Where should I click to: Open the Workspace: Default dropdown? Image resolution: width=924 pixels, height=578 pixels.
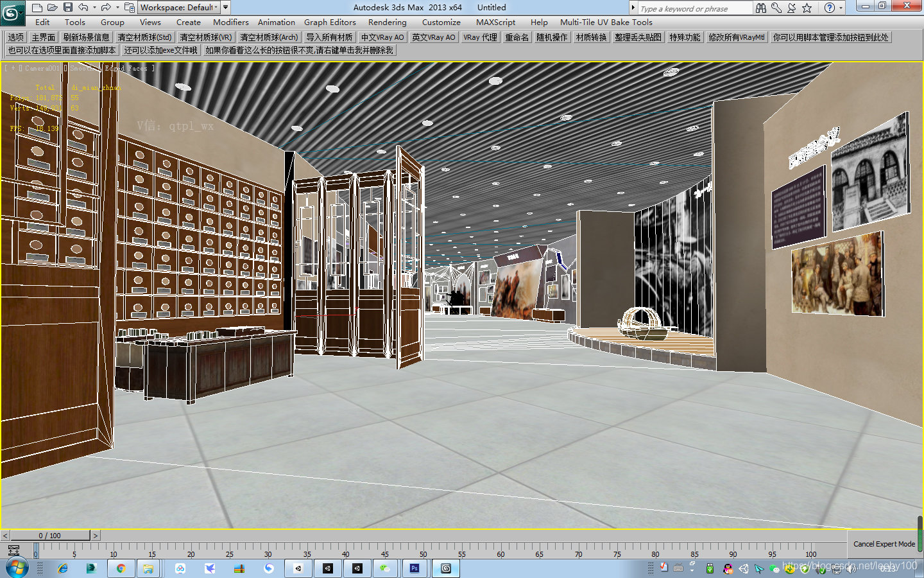point(180,7)
